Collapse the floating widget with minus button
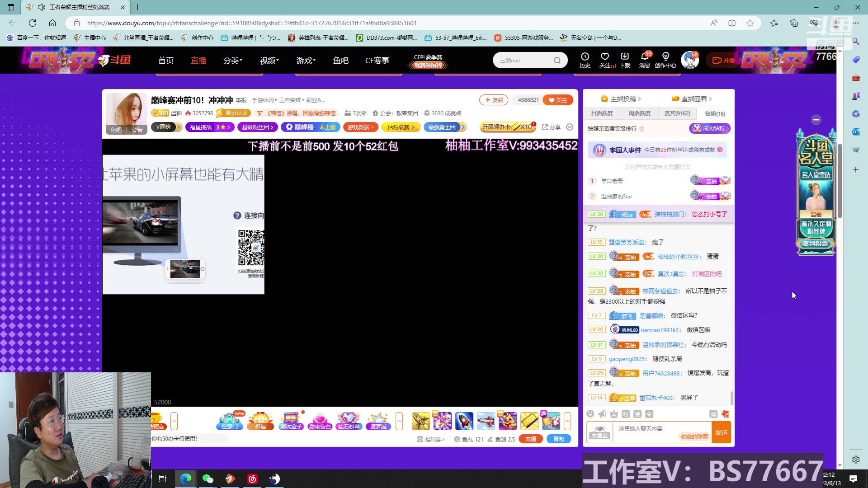 click(816, 120)
